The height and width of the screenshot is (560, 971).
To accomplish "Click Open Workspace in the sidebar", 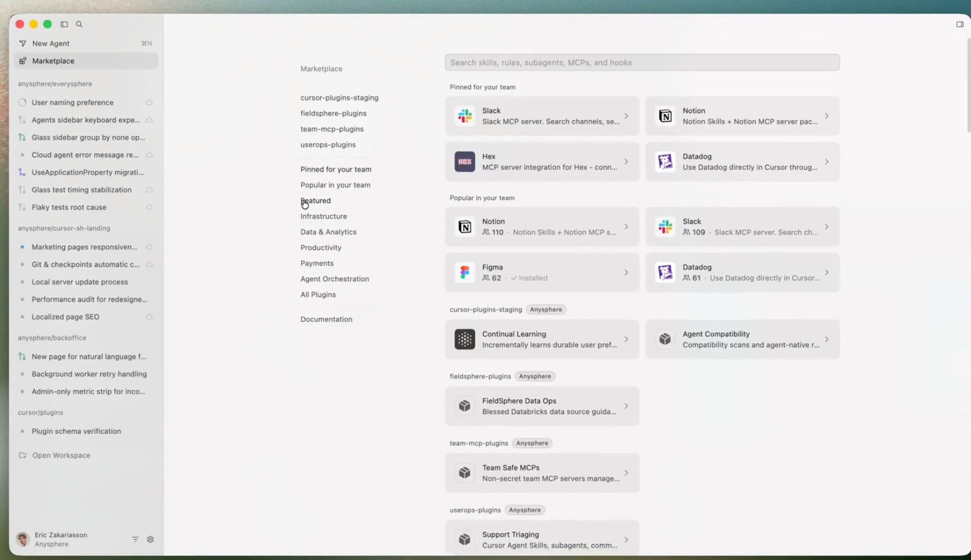I will pos(61,455).
